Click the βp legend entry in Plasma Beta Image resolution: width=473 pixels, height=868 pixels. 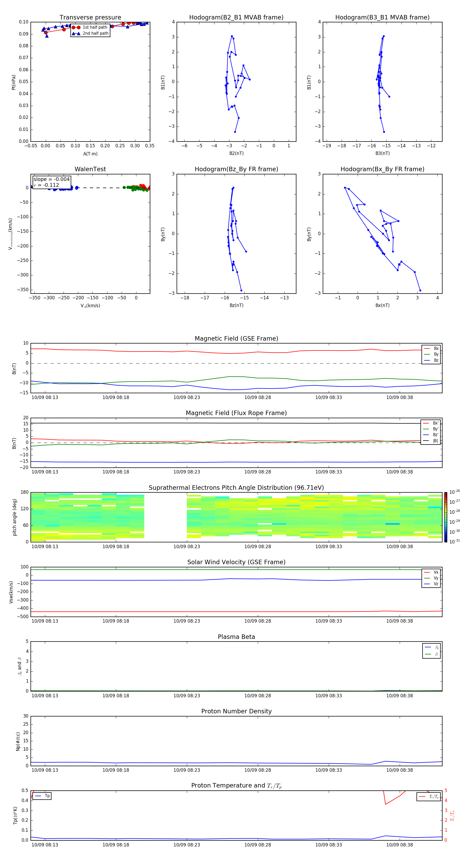click(x=431, y=647)
